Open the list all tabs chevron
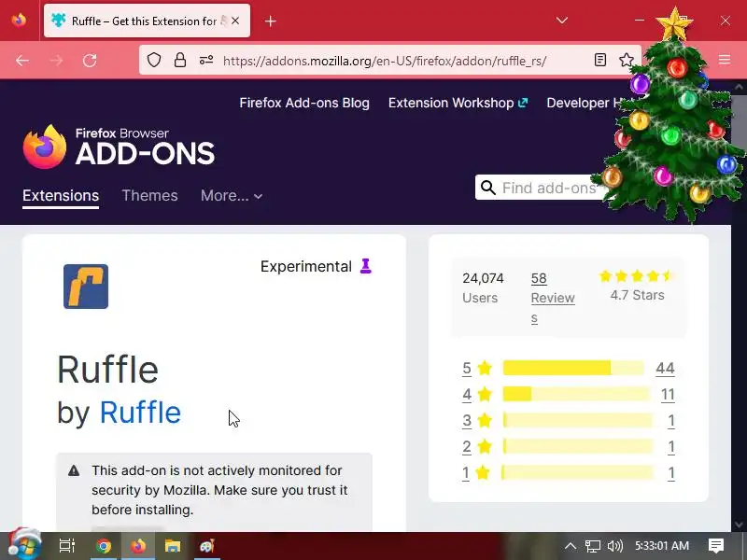This screenshot has width=747, height=560. tap(562, 21)
